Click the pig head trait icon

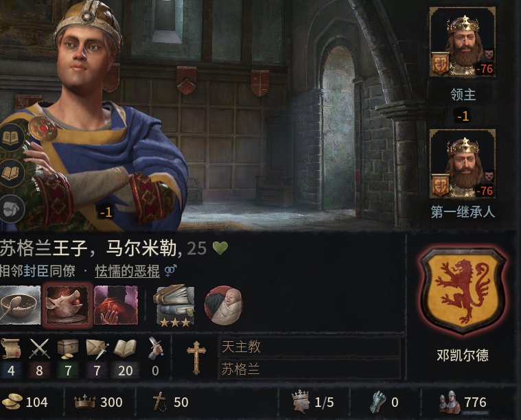(x=68, y=305)
